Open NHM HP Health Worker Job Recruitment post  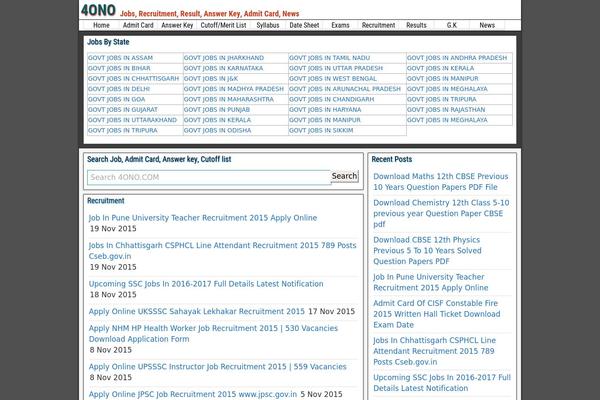[x=213, y=333]
